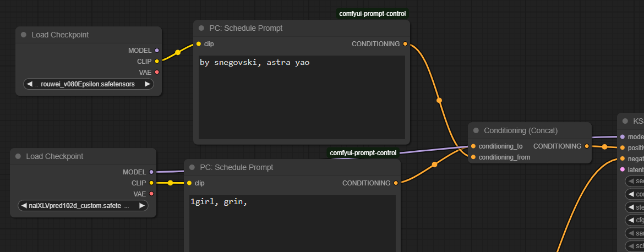Click midpoint of wire from 'by snegovski' CONDITIONING output

tap(439, 100)
